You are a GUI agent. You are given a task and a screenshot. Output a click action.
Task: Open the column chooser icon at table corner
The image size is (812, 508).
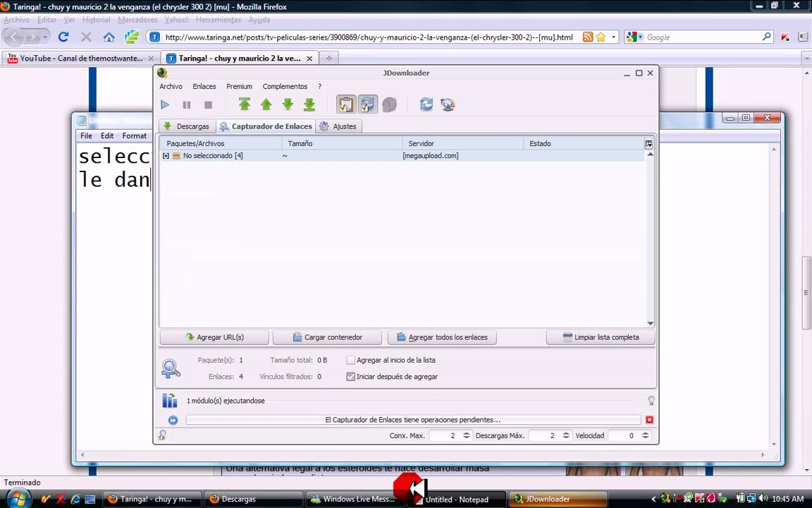point(648,144)
